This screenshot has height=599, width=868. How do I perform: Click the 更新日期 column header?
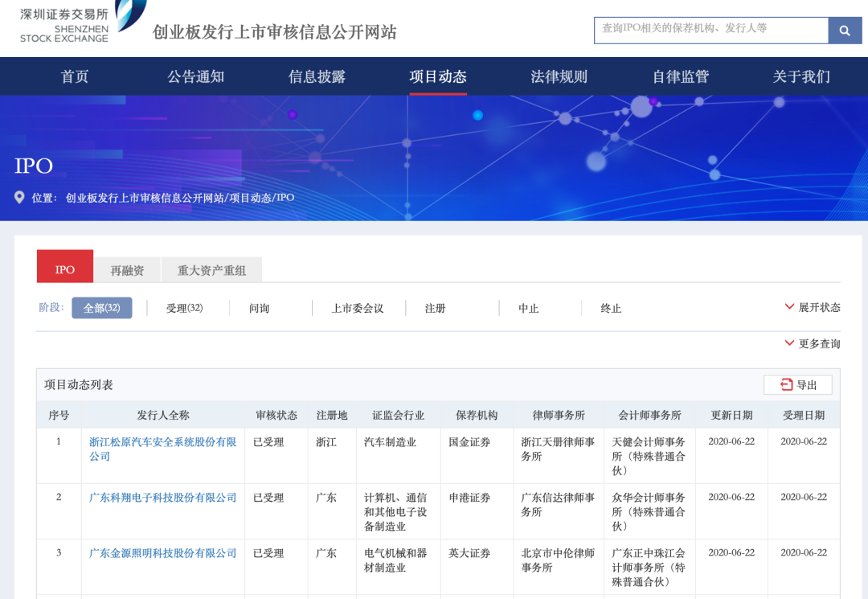coord(731,415)
